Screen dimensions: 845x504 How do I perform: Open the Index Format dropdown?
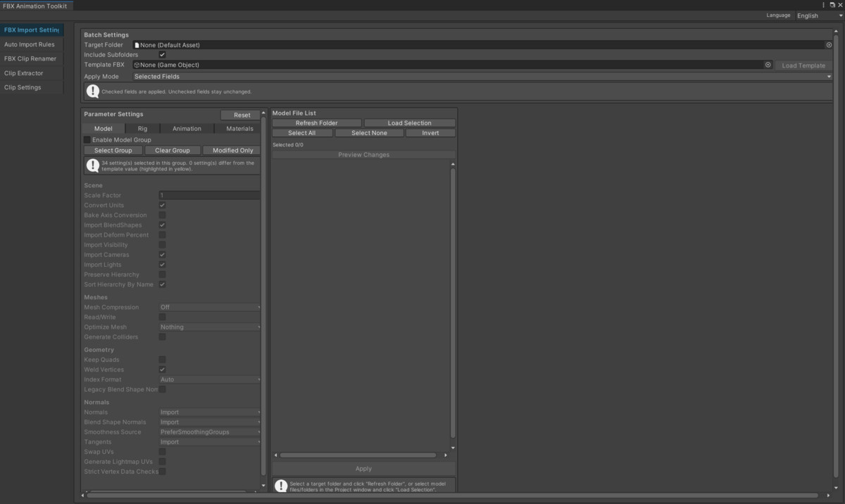pyautogui.click(x=210, y=379)
